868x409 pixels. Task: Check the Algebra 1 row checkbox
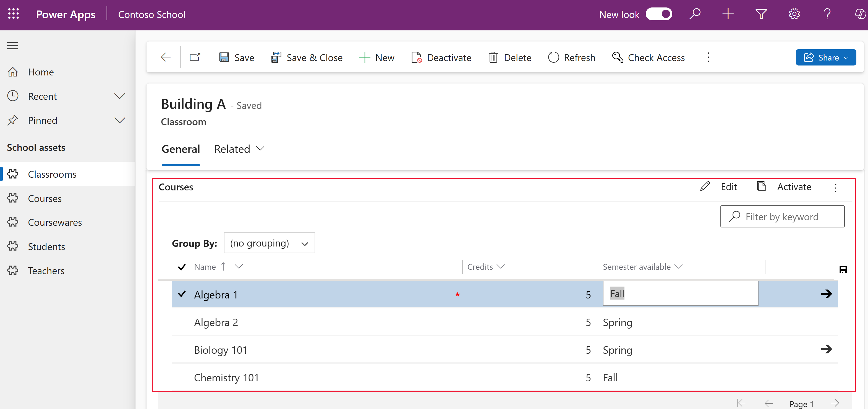point(182,294)
